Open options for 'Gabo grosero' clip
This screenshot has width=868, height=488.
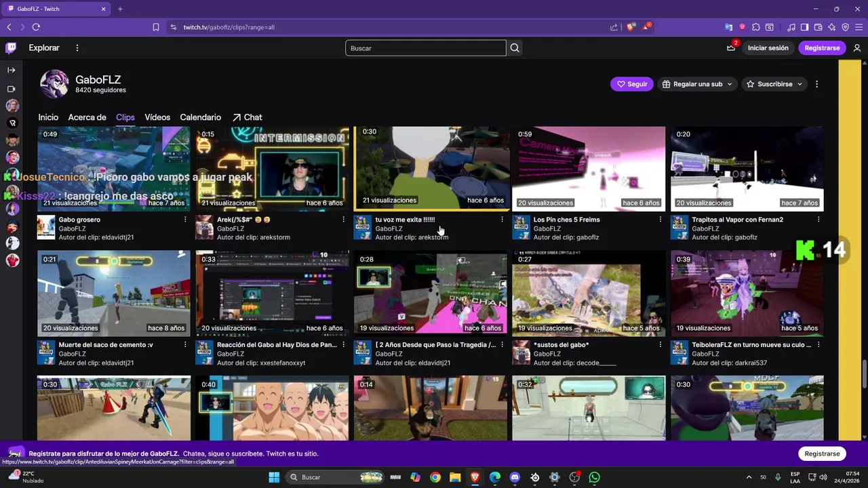(x=185, y=220)
